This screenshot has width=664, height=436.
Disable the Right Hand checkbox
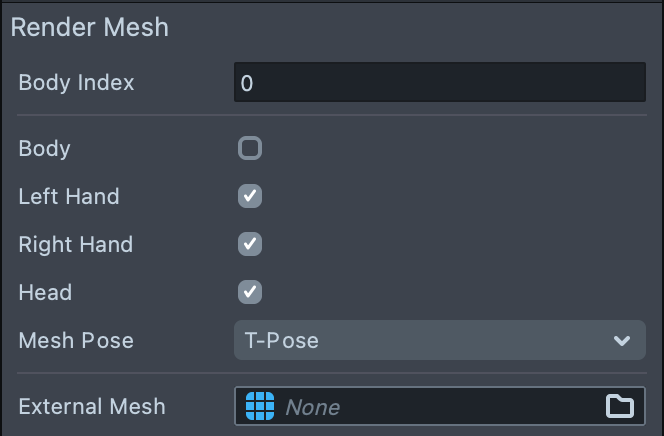pos(250,244)
